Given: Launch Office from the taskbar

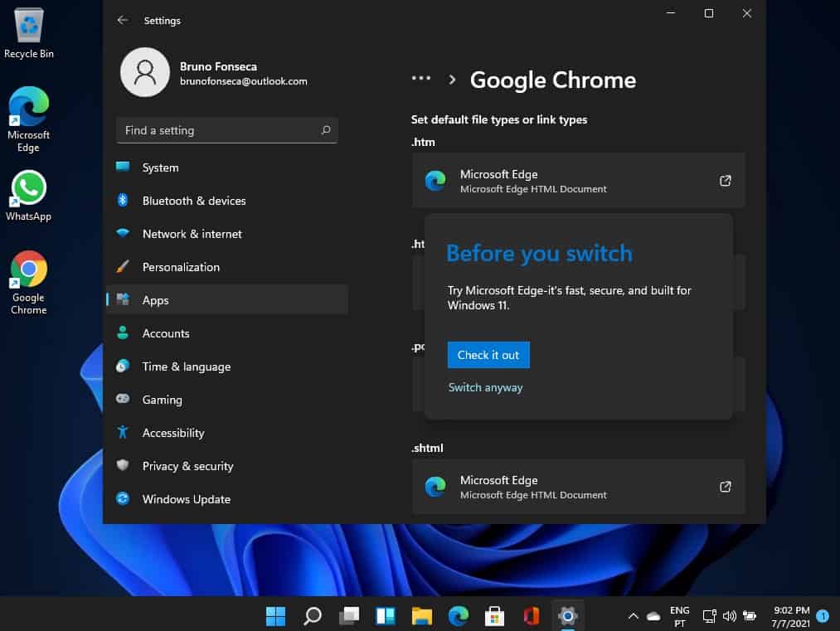Looking at the screenshot, I should point(531,616).
